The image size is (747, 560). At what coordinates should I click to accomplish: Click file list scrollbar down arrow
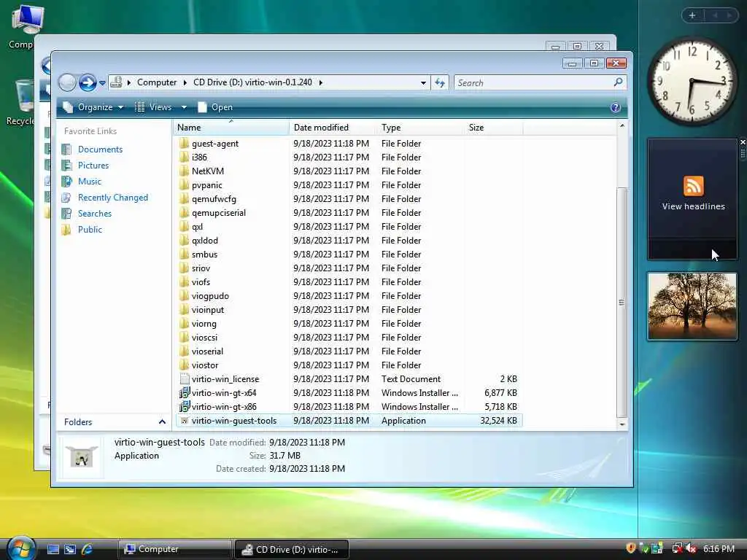coord(622,424)
